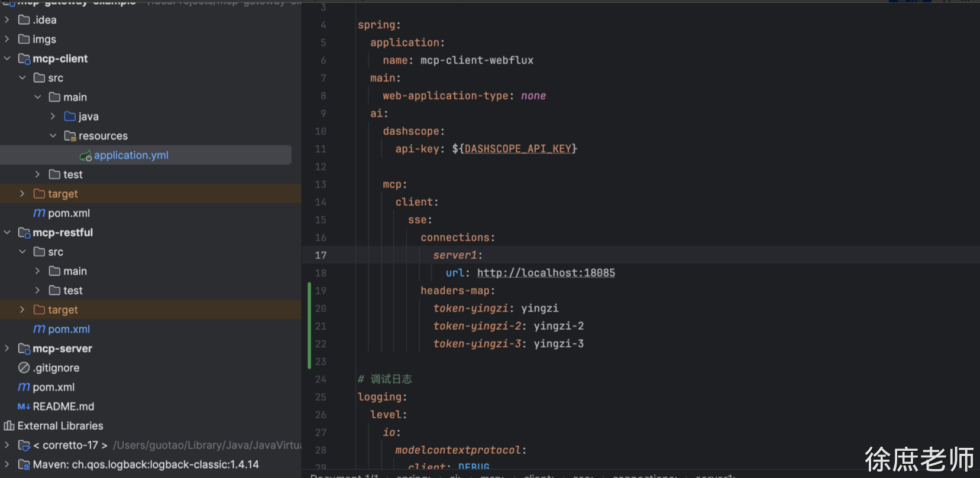
Task: Click the .gitignore file icon
Action: tap(24, 368)
